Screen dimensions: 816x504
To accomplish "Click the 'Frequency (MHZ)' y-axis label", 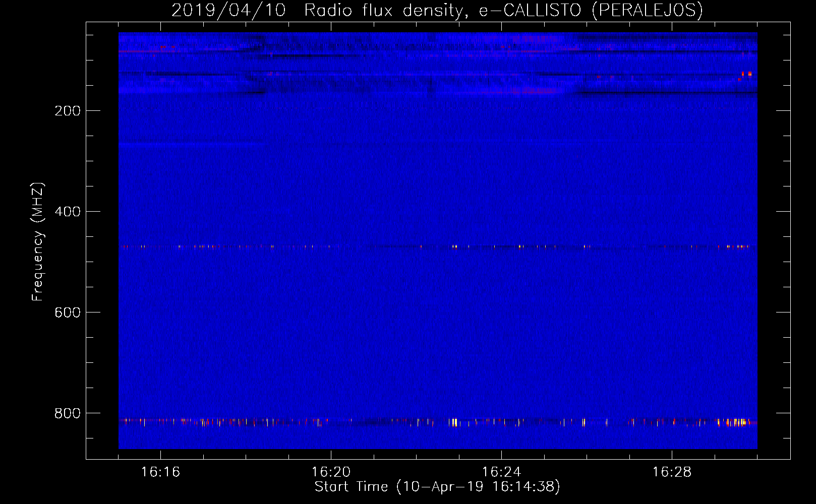I will point(38,242).
